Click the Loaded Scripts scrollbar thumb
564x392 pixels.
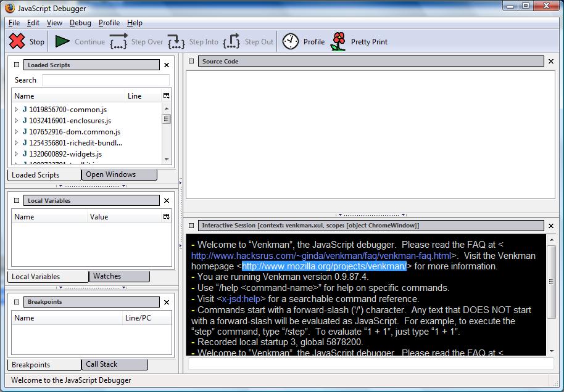point(166,119)
